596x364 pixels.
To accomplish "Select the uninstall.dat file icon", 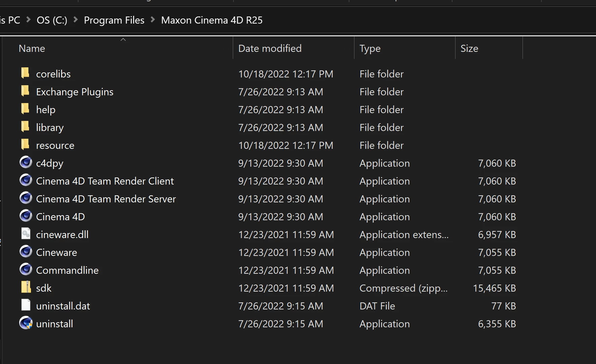I will pos(26,305).
